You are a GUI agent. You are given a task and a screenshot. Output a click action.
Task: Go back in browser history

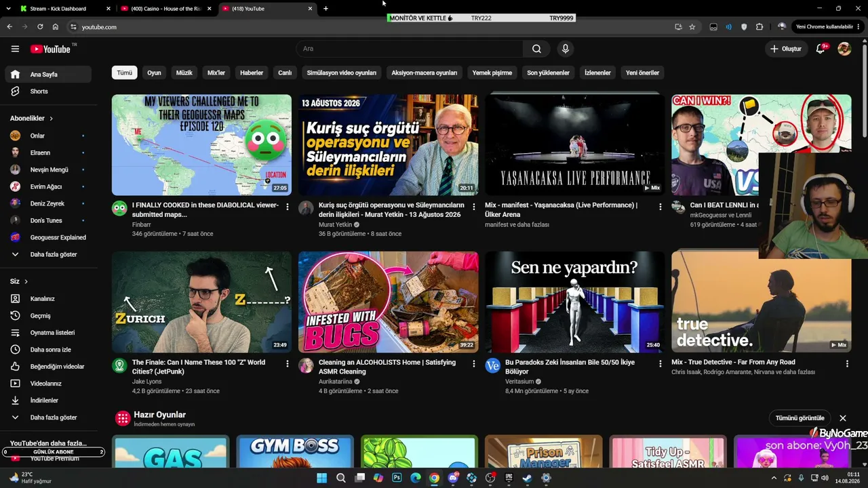click(x=9, y=26)
